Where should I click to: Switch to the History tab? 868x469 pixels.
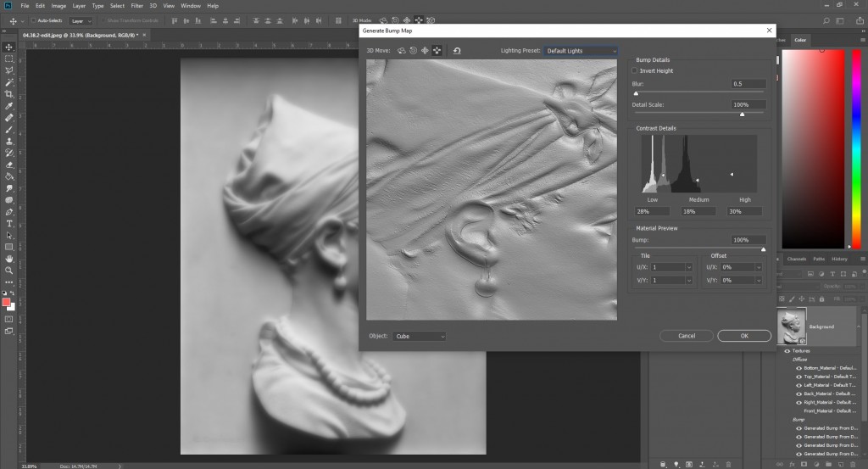839,259
